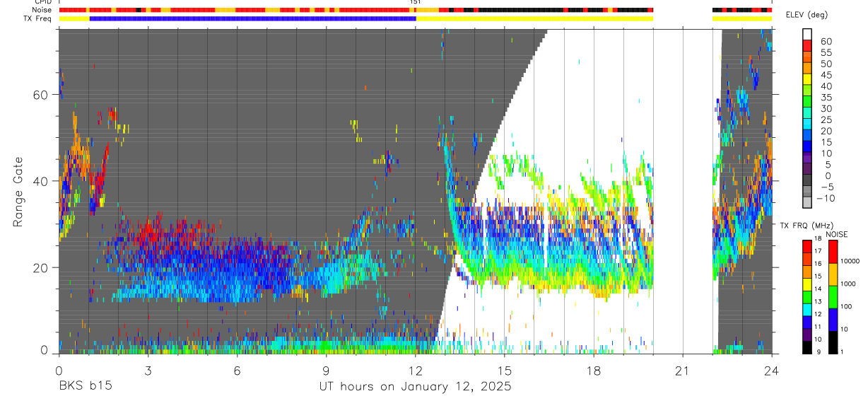
Task: Click the '45' label on the ELEV colorbar
Action: click(826, 75)
